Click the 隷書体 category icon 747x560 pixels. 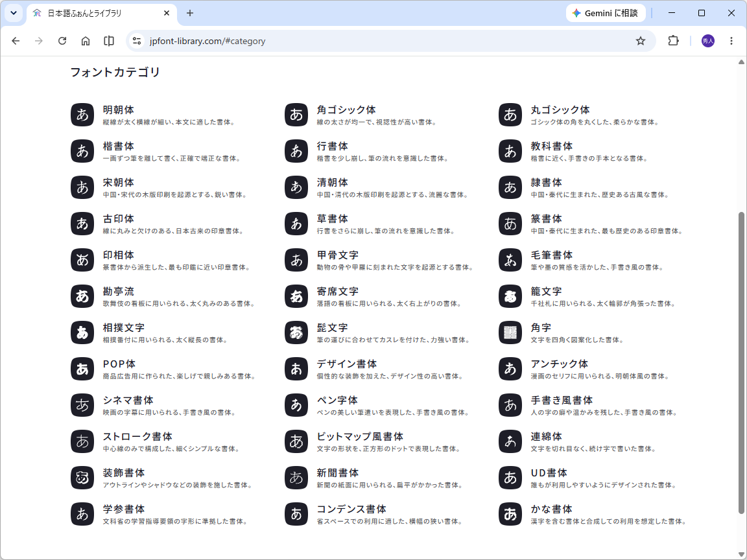[x=510, y=187]
